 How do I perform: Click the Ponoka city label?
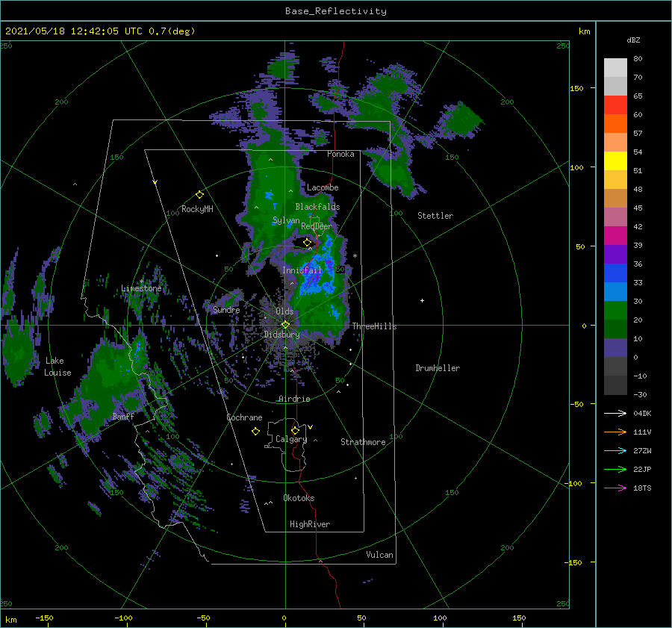340,154
